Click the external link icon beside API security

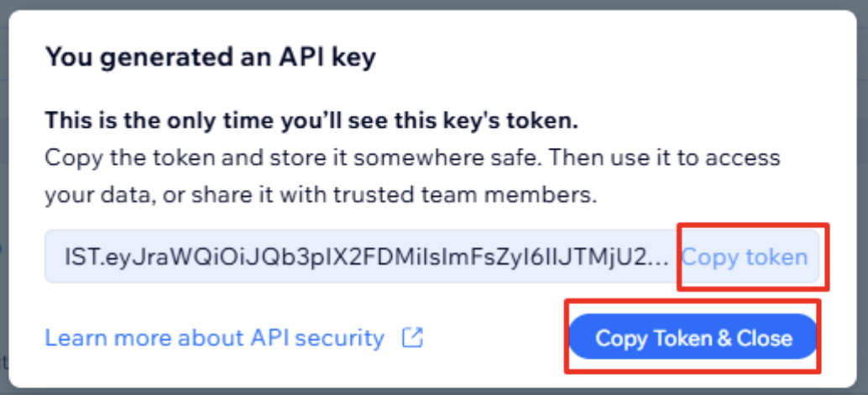[x=412, y=337]
